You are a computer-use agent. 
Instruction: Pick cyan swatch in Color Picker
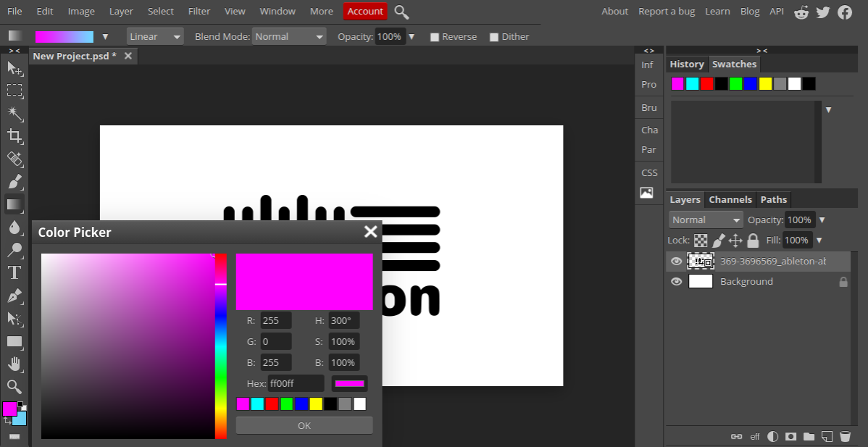pyautogui.click(x=257, y=404)
